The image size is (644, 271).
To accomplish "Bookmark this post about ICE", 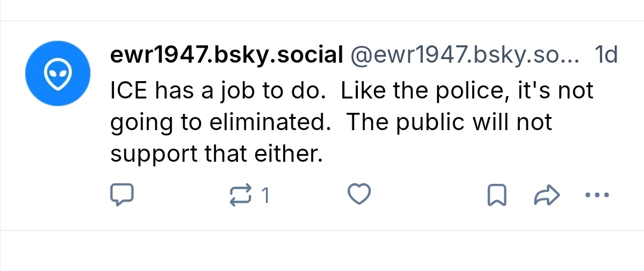I will [x=497, y=195].
